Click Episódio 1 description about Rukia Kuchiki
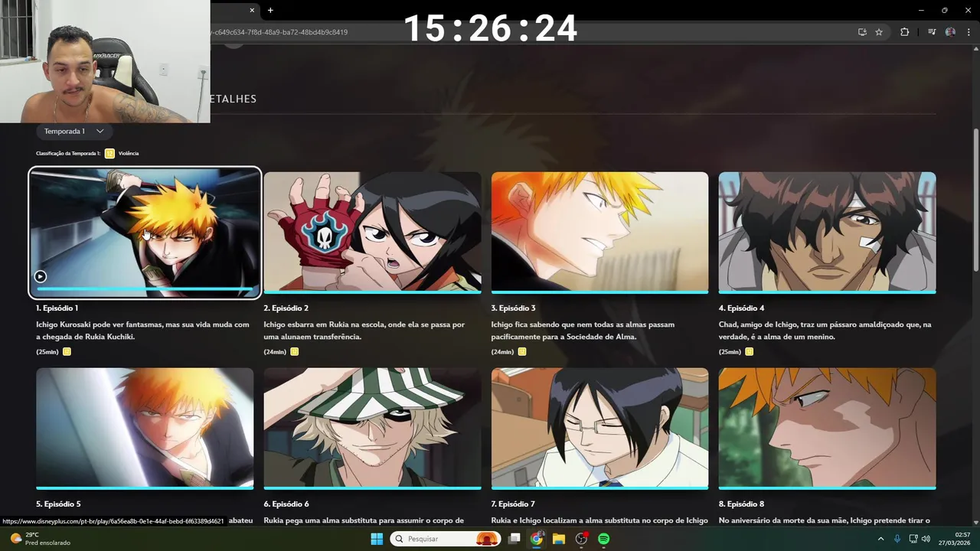980x551 pixels. coord(142,331)
